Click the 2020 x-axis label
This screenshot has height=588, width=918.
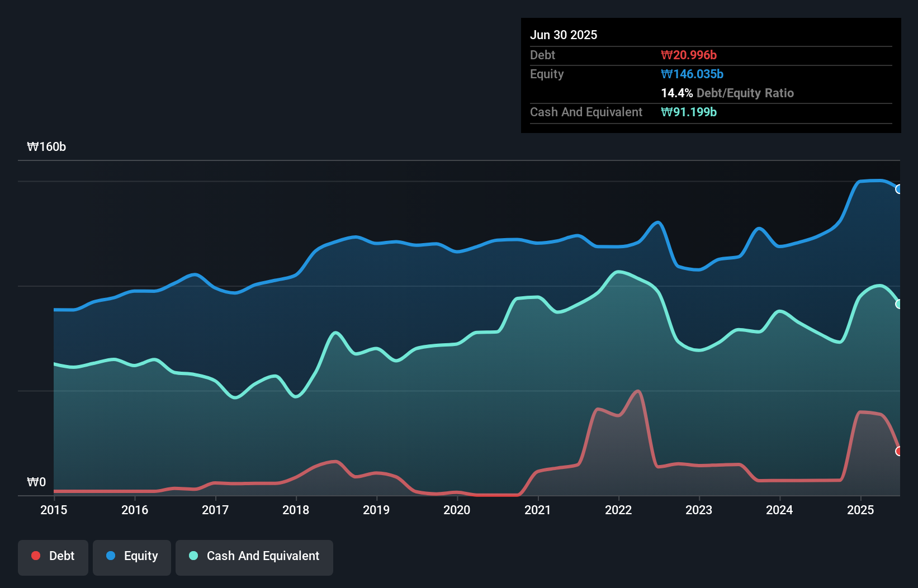(457, 510)
